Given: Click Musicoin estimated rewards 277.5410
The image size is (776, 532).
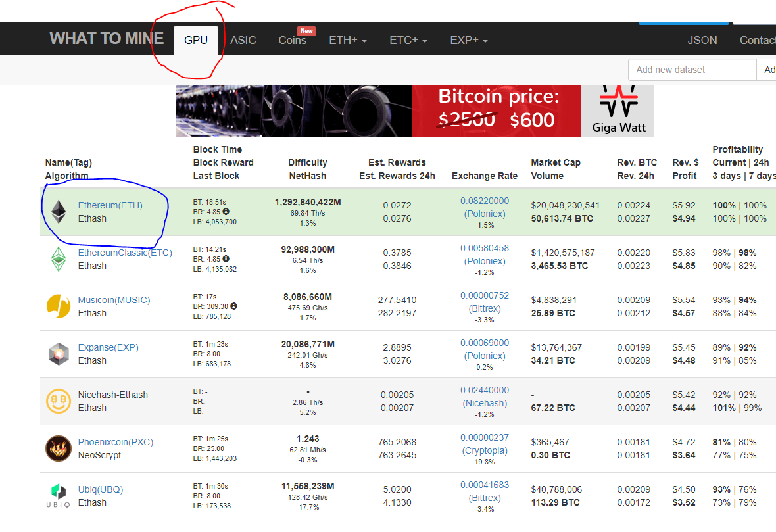Looking at the screenshot, I should 397,300.
